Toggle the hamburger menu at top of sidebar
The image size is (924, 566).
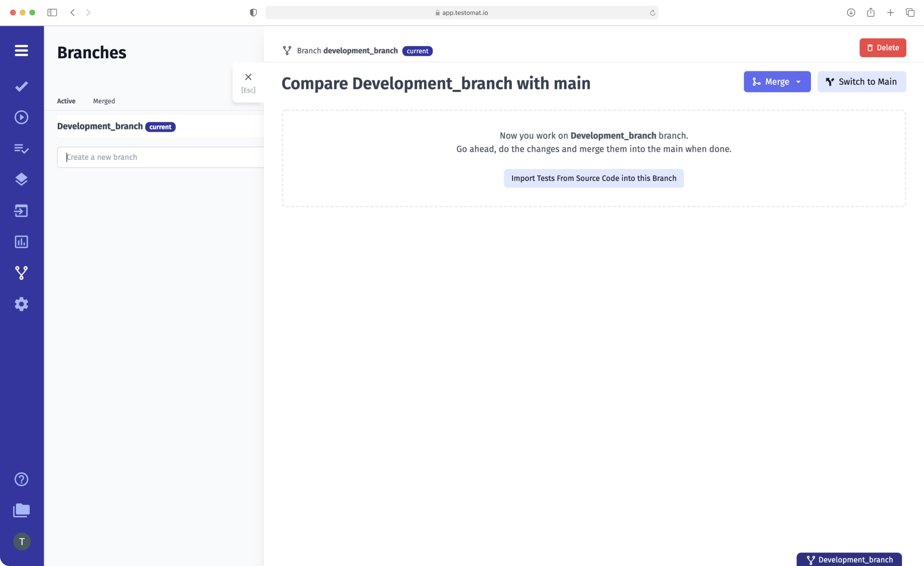pos(22,50)
